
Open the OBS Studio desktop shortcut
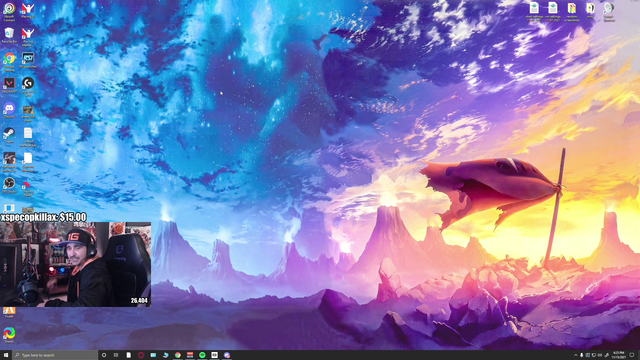pyautogui.click(x=9, y=185)
